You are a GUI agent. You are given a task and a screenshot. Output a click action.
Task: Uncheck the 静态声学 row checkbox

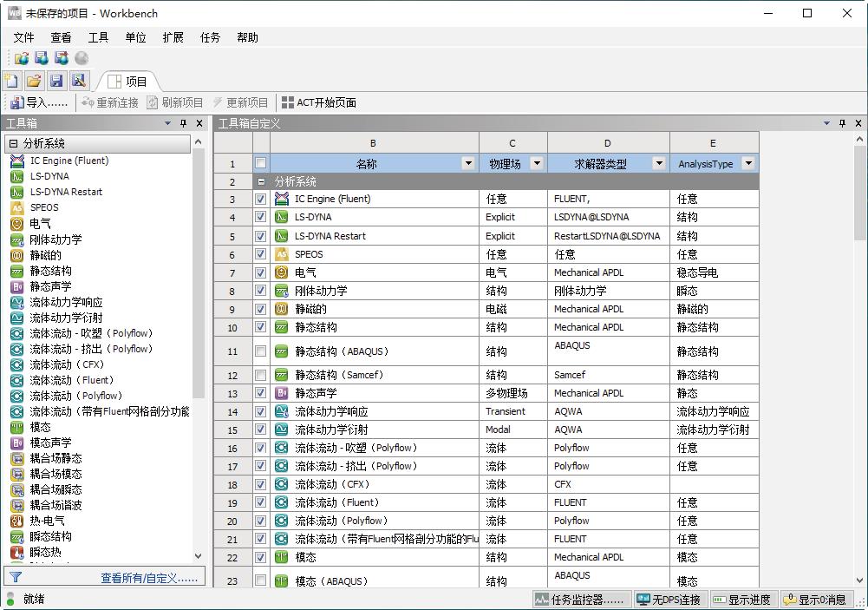261,393
